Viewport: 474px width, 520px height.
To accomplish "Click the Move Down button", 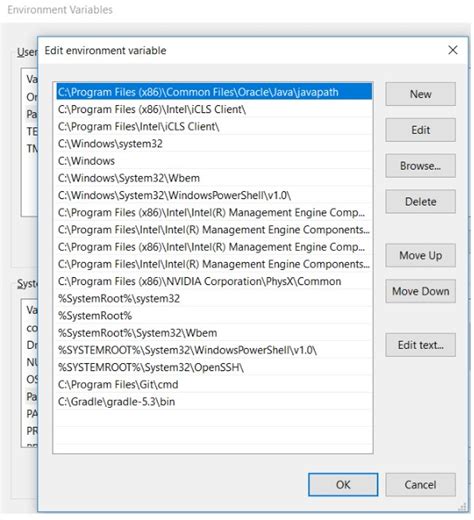I will [420, 291].
